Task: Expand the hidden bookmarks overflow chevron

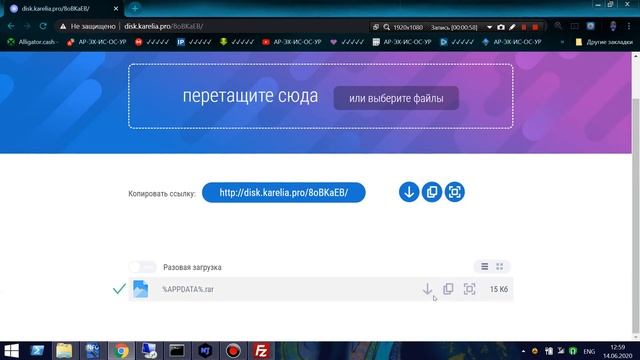Action: [x=562, y=42]
